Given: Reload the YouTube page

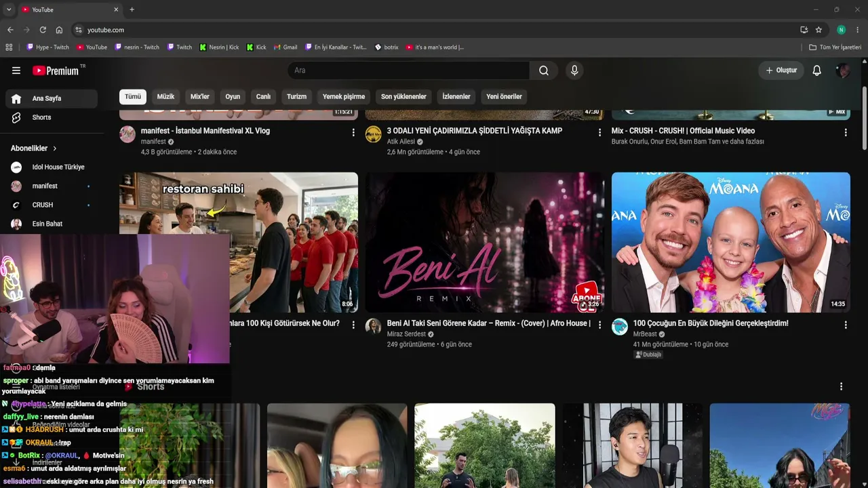Looking at the screenshot, I should pos(43,30).
